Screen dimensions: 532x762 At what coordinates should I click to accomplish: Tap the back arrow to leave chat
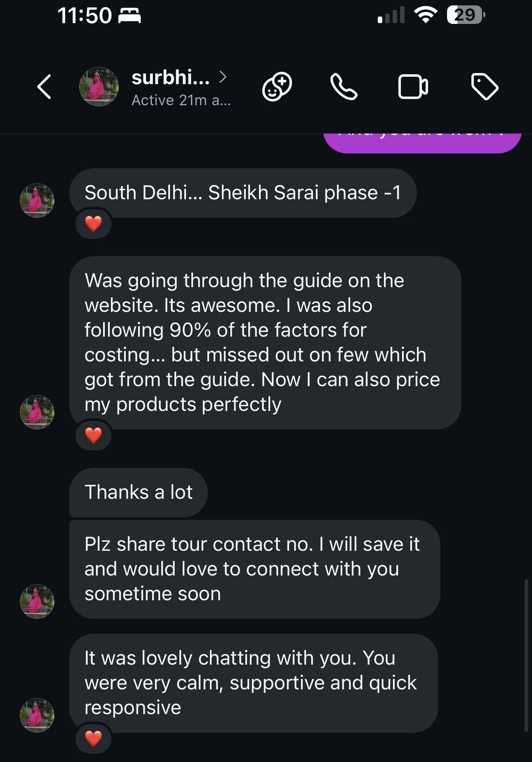pos(44,87)
